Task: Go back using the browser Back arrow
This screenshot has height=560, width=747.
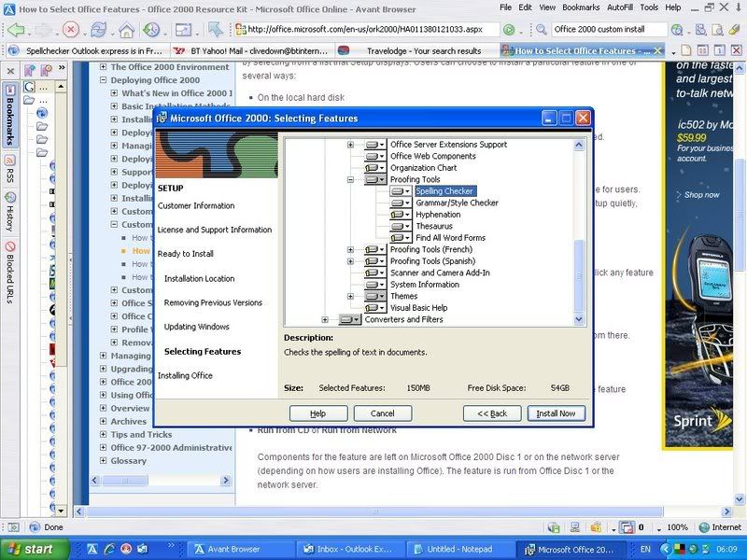Action: tap(16, 30)
